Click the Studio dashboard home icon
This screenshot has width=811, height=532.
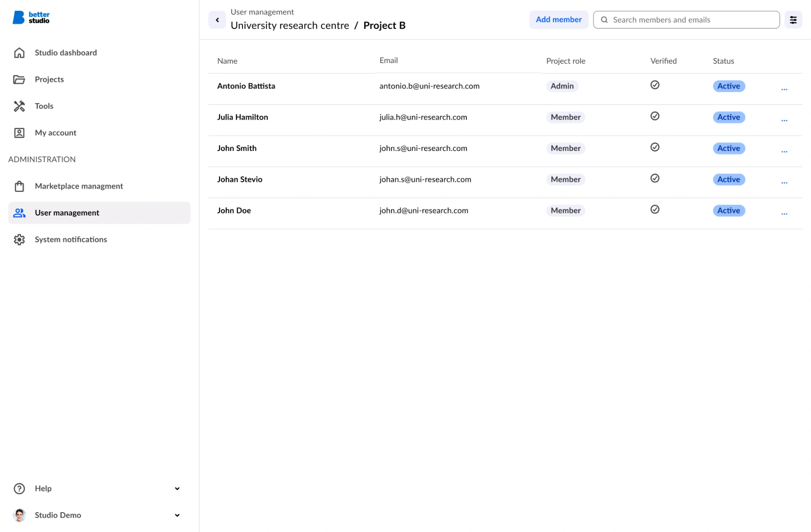click(19, 53)
